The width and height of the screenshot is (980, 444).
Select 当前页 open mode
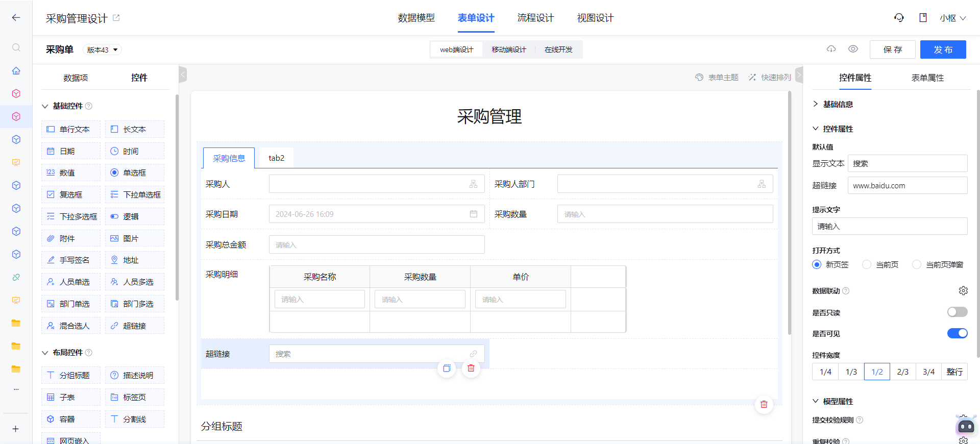coord(867,264)
